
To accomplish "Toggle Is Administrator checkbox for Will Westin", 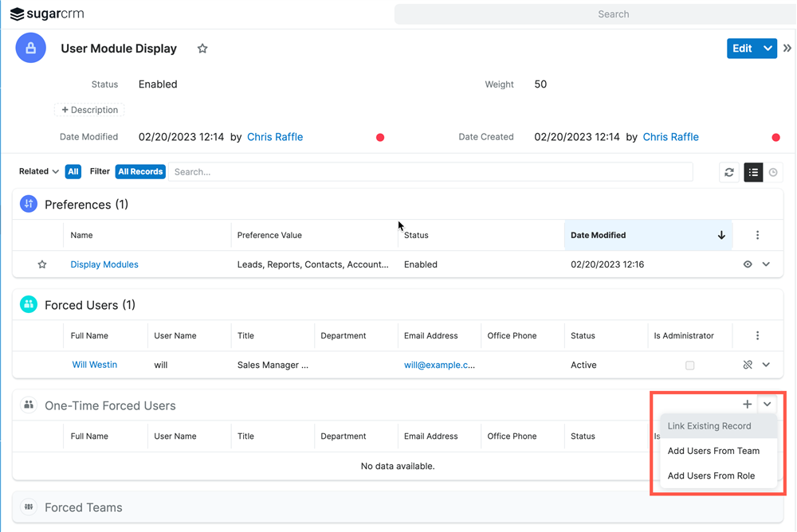I will [x=690, y=366].
